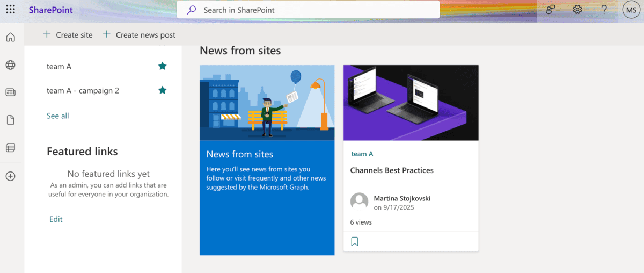Click the 6 views text
This screenshot has width=644, height=273.
point(361,222)
